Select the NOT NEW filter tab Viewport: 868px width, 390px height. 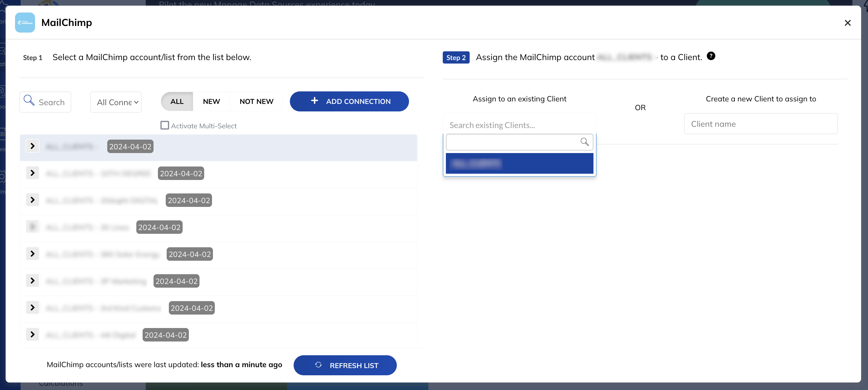click(256, 101)
